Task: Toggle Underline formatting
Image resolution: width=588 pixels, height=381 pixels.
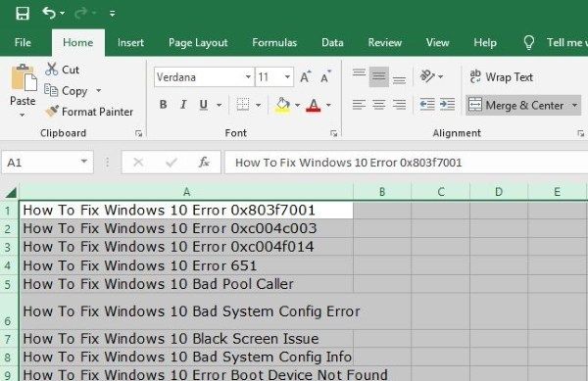Action: [x=203, y=105]
